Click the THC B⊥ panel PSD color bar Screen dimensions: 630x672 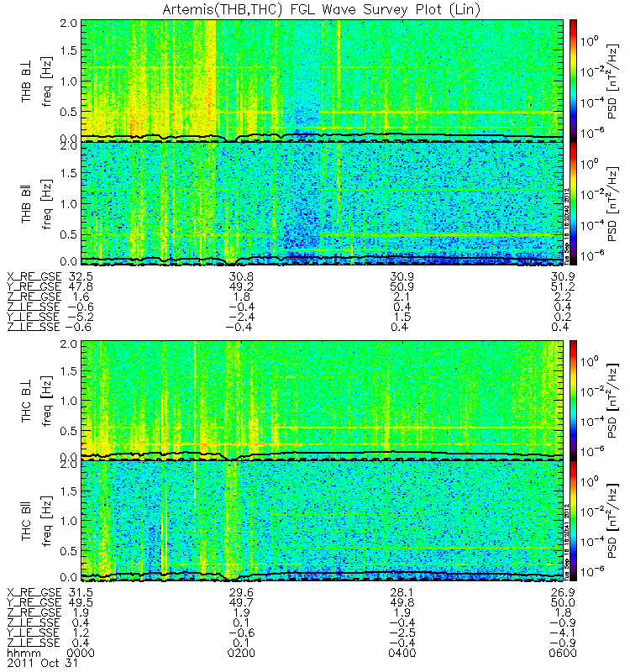pos(573,401)
